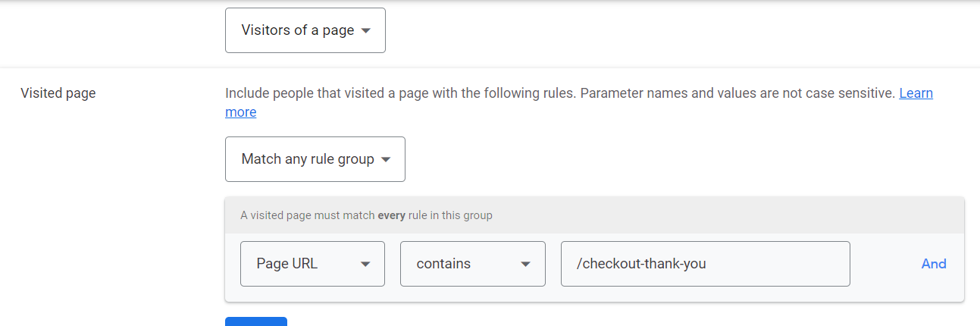This screenshot has height=326, width=980.
Task: Click the triangle arrow next to contains
Action: click(x=525, y=265)
